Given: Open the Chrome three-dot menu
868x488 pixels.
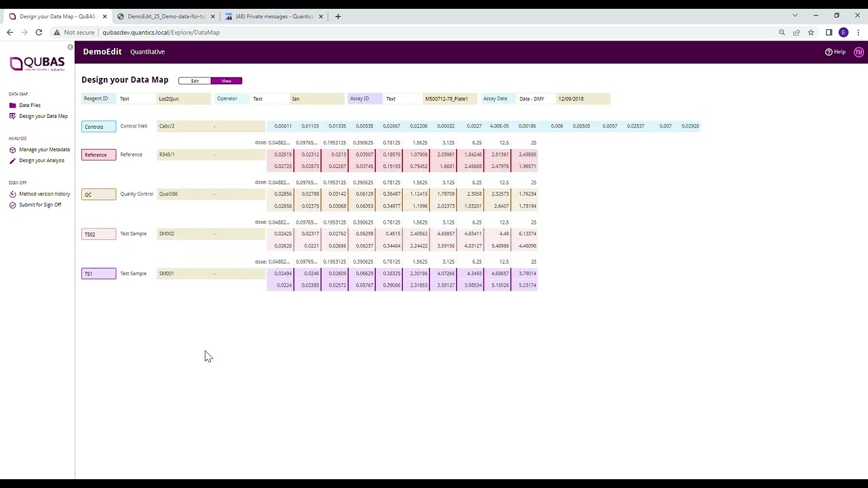Looking at the screenshot, I should [x=857, y=32].
